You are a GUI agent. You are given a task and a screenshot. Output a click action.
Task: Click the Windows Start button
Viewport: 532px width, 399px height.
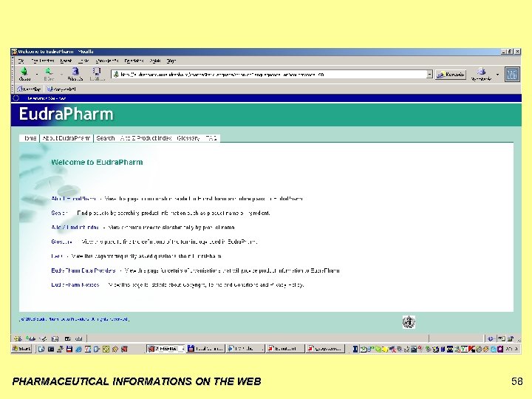[21, 349]
